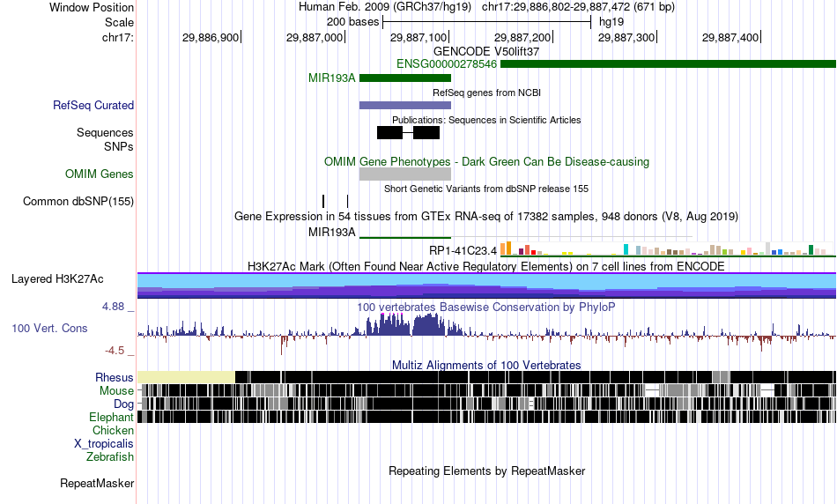Click the Zebrafish species label
Image resolution: width=837 pixels, height=504 pixels.
(x=110, y=457)
